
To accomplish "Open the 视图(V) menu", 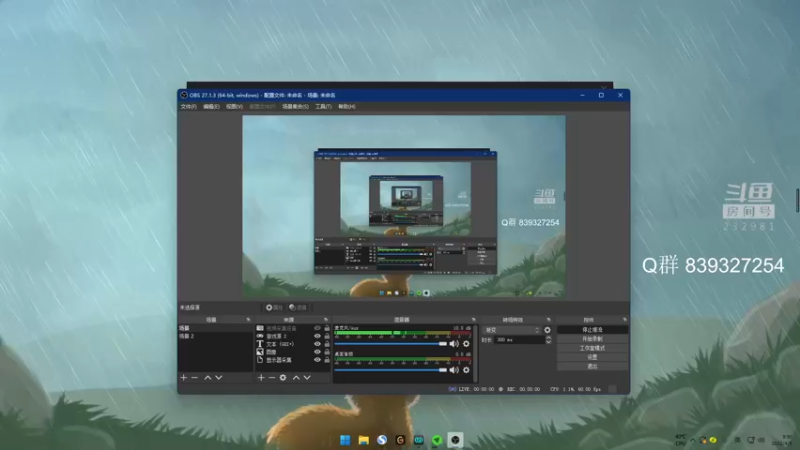I will (234, 107).
